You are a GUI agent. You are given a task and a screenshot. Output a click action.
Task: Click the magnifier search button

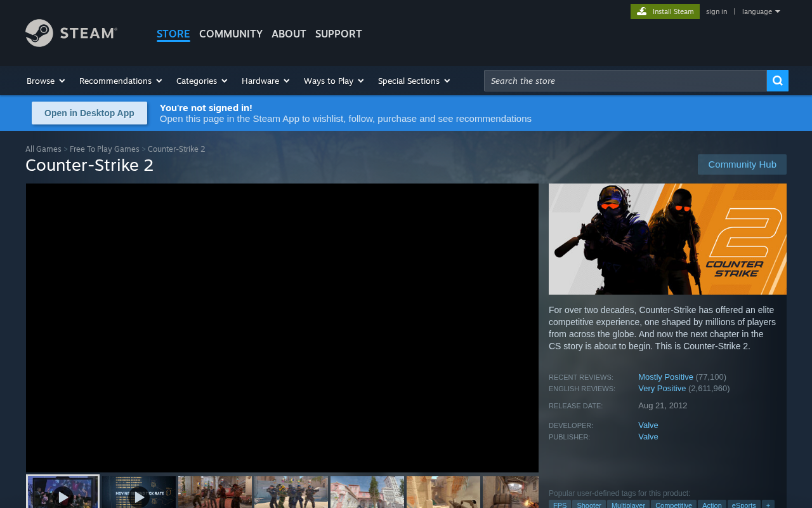(x=778, y=81)
